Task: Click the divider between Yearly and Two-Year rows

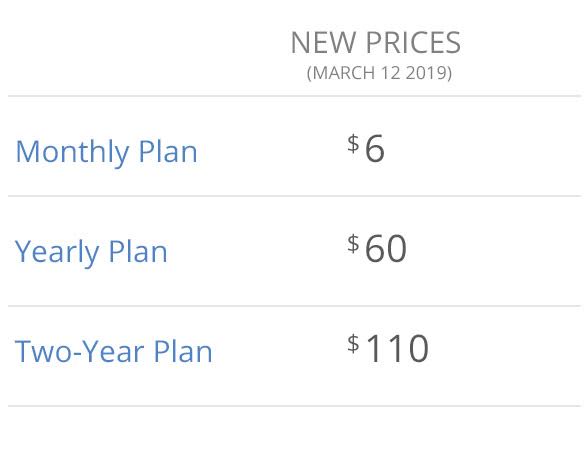Action: point(294,306)
